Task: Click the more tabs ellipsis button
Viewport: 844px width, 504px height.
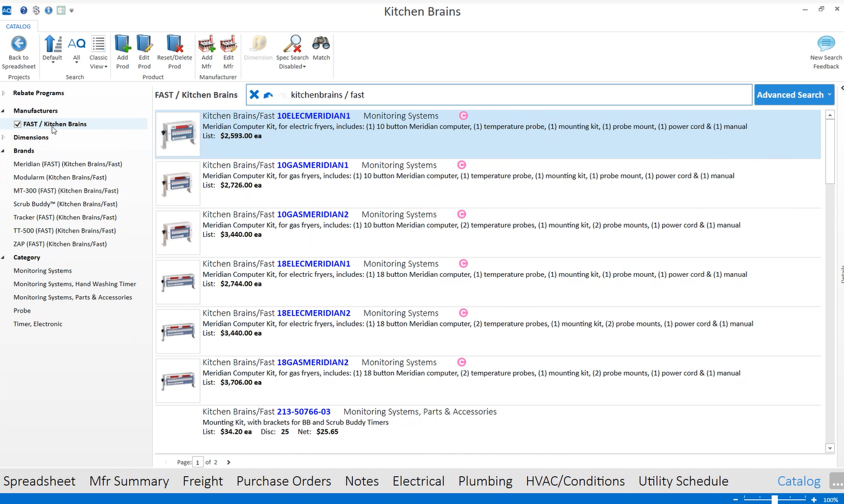Action: (x=836, y=481)
